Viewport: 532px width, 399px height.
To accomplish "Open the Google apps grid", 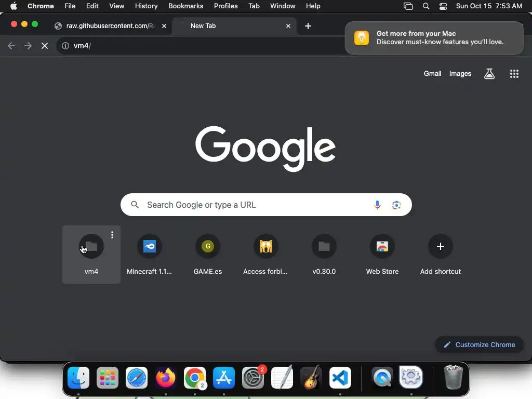I will click(x=514, y=74).
